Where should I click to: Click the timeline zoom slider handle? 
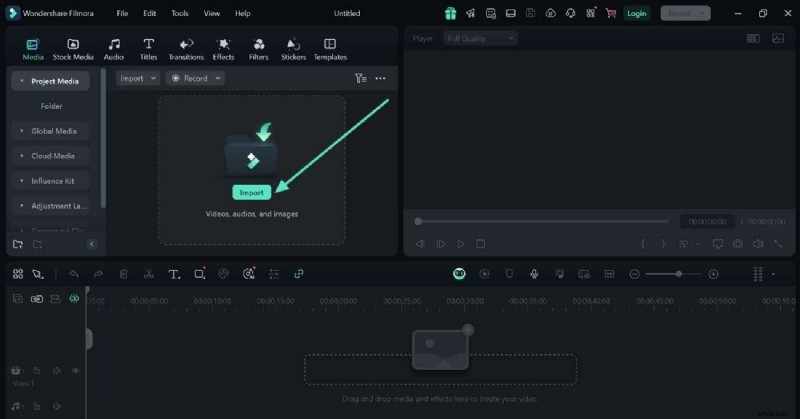pos(679,274)
